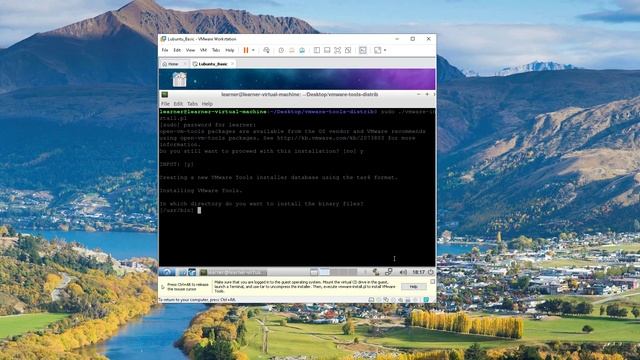Open the Lubuntu start menu
640x360 pixels.
(167, 272)
